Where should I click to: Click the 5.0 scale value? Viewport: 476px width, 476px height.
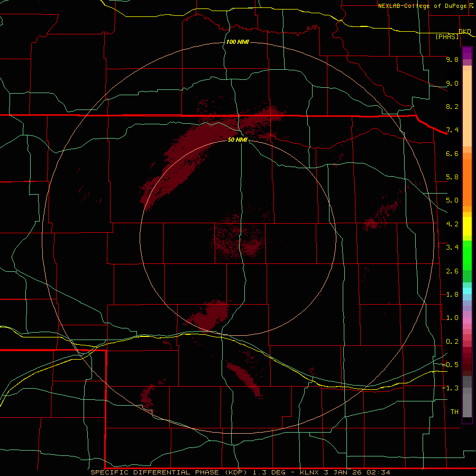pos(452,200)
